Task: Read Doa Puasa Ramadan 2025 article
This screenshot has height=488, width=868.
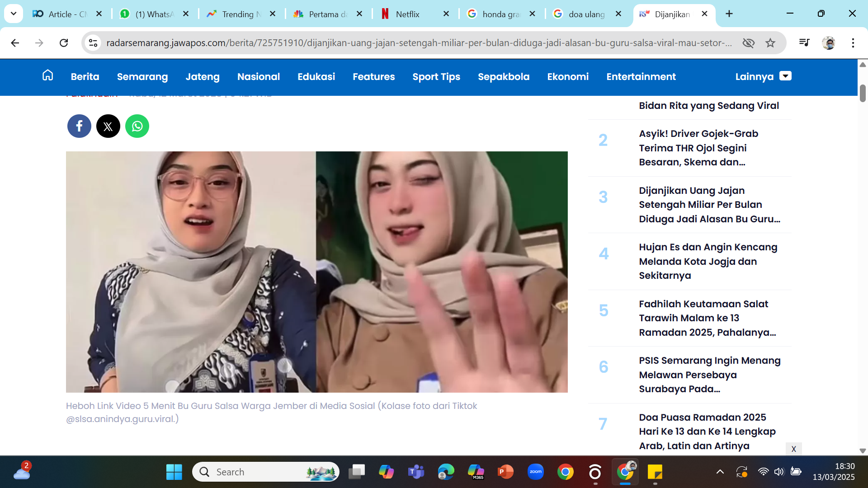Action: [707, 432]
